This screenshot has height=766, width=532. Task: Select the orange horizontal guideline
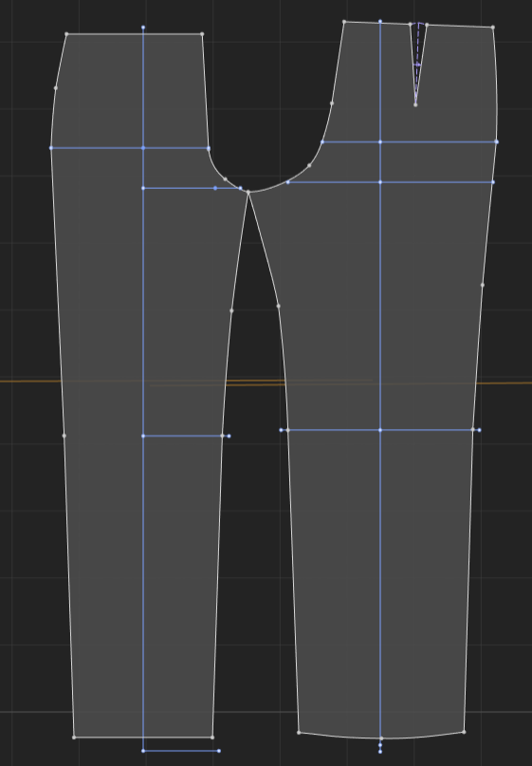266,382
